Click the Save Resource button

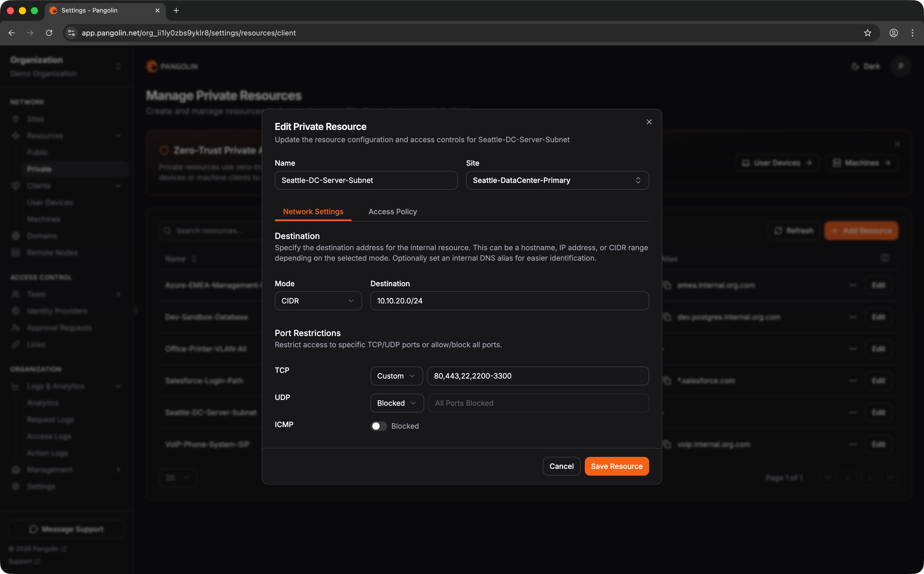coord(616,466)
